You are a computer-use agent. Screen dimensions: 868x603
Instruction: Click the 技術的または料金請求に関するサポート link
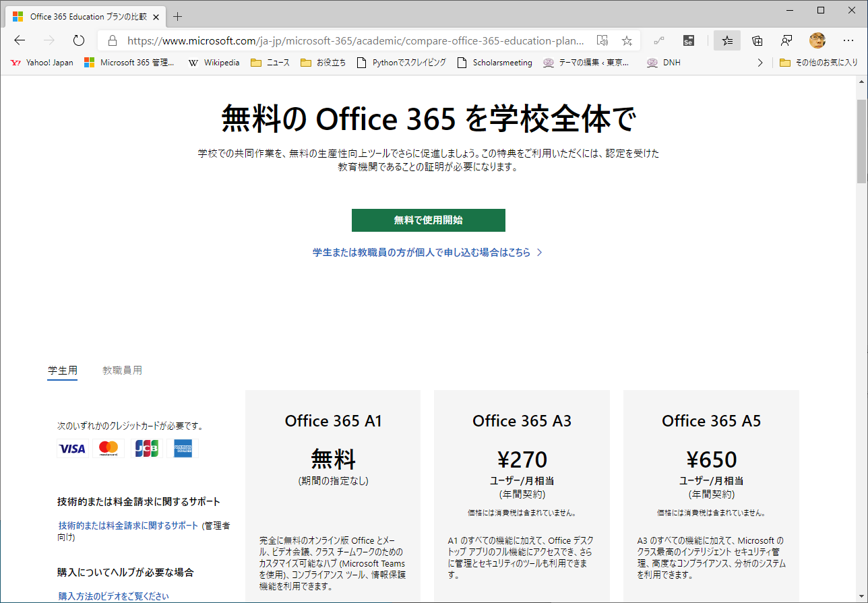[x=128, y=526]
